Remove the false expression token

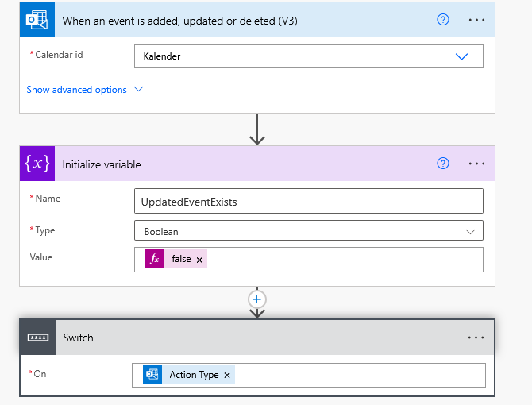[199, 260]
